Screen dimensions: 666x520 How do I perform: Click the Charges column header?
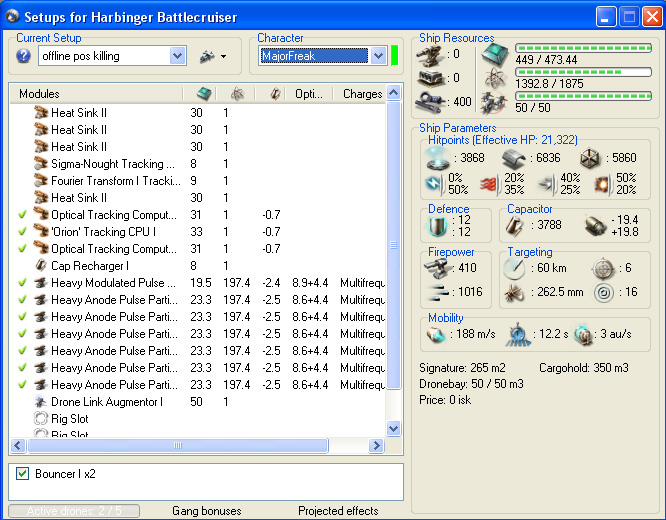coord(361,94)
